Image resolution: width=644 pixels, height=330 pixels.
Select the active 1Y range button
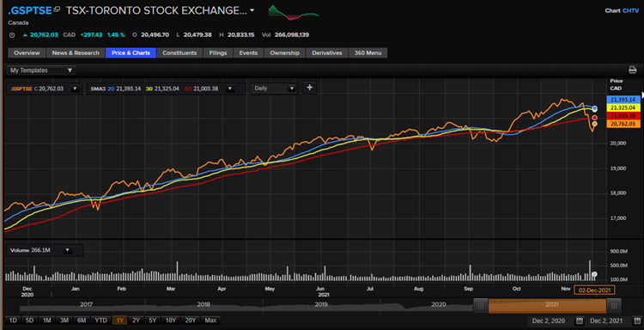click(x=119, y=321)
